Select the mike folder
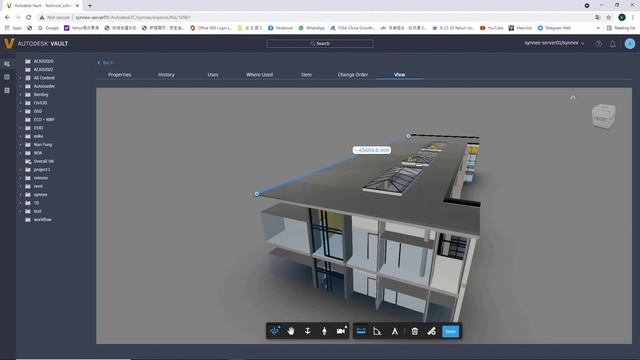This screenshot has height=360, width=640. click(x=38, y=136)
